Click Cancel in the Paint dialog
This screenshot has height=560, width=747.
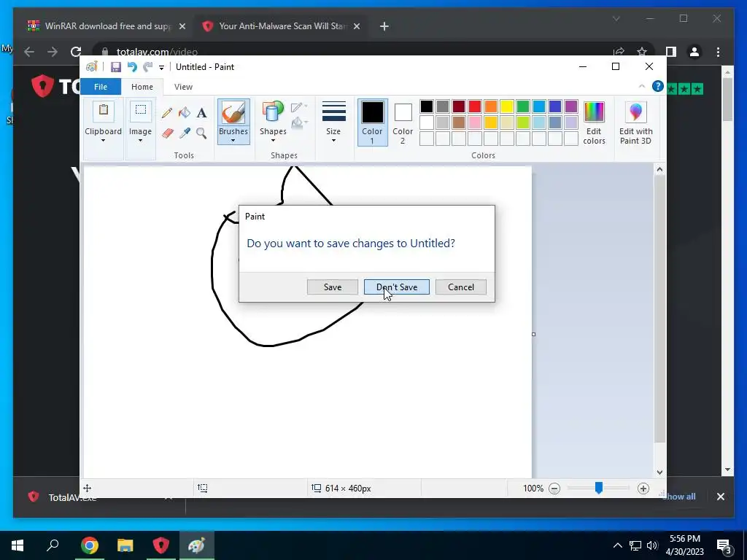(x=461, y=287)
